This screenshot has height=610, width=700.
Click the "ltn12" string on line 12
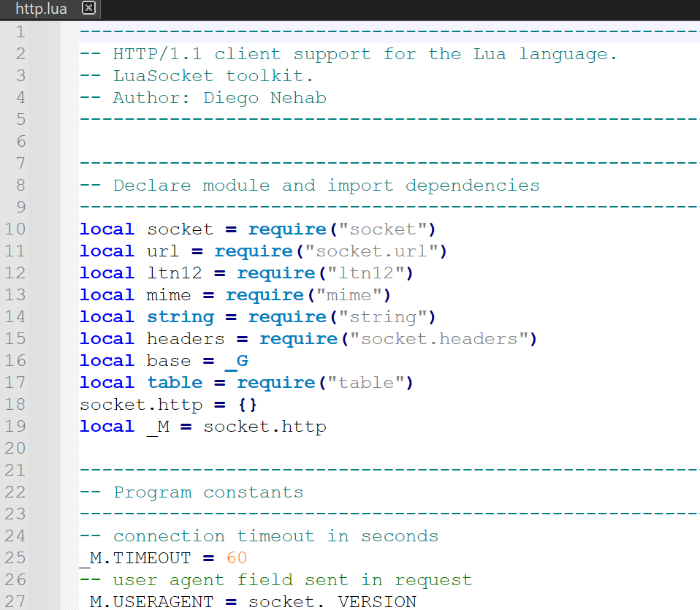(365, 272)
